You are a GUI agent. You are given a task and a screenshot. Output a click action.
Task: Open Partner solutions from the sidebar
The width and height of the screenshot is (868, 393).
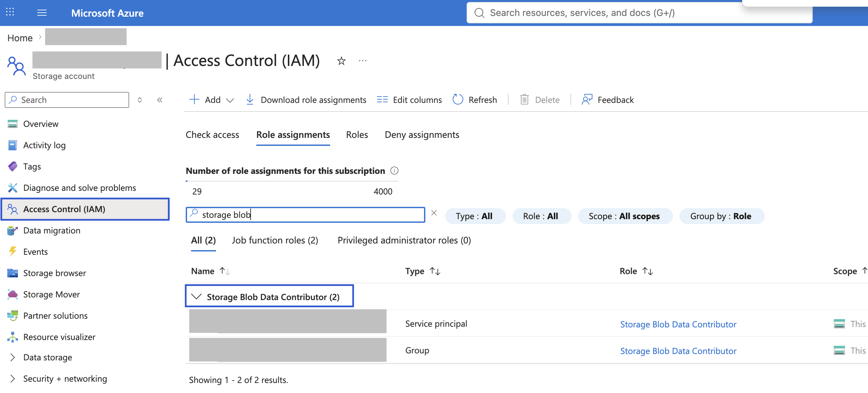[55, 316]
